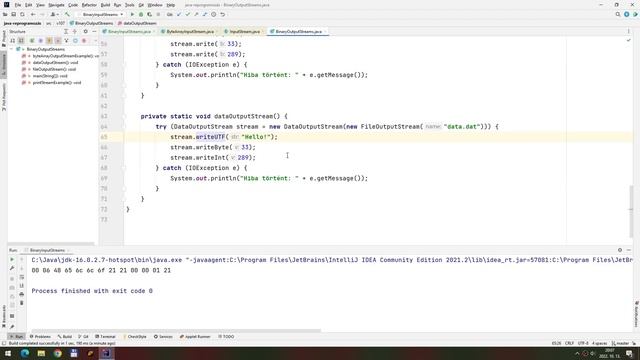640x360 pixels.
Task: Click the save all icon in the toolbar
Action: point(13,14)
